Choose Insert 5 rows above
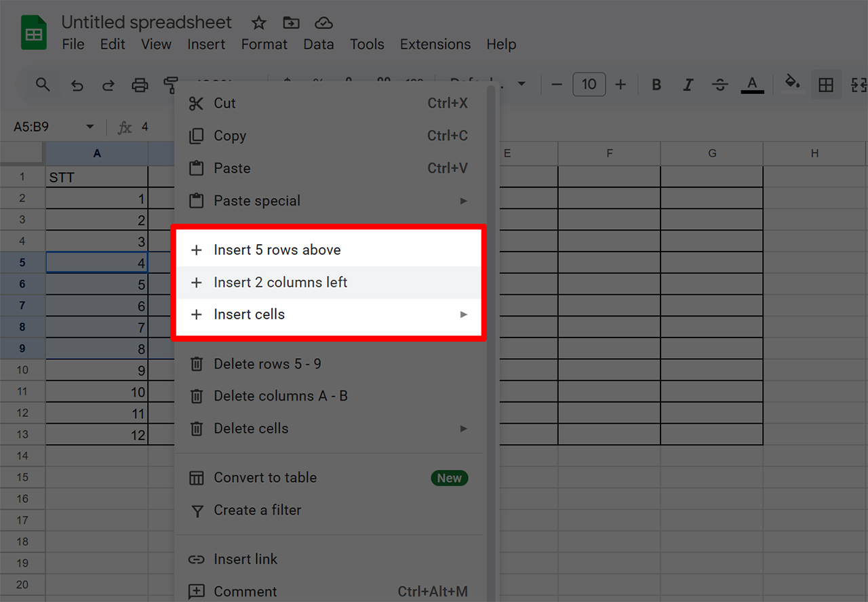This screenshot has height=602, width=868. pos(277,249)
